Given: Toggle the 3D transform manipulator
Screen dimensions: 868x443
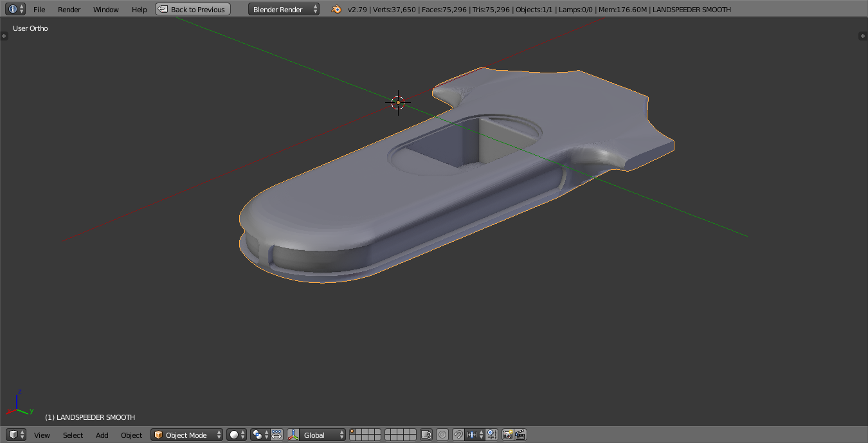Looking at the screenshot, I should tap(293, 435).
